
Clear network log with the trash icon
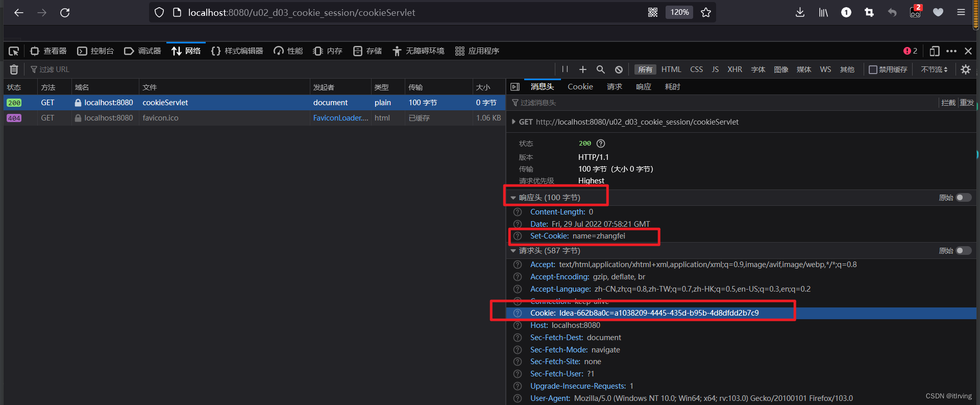click(14, 69)
